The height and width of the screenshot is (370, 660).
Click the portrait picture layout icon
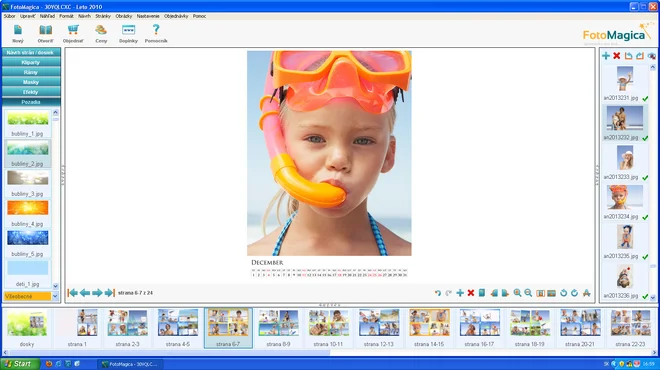pyautogui.click(x=540, y=293)
